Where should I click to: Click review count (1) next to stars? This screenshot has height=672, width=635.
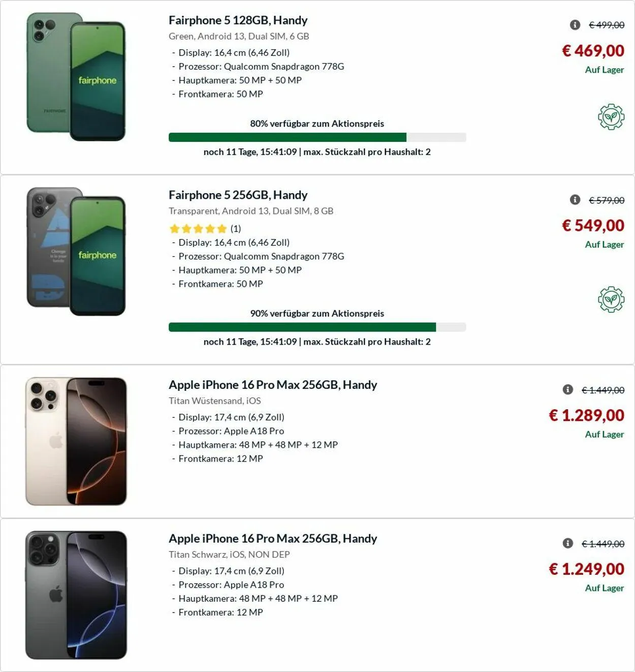236,229
